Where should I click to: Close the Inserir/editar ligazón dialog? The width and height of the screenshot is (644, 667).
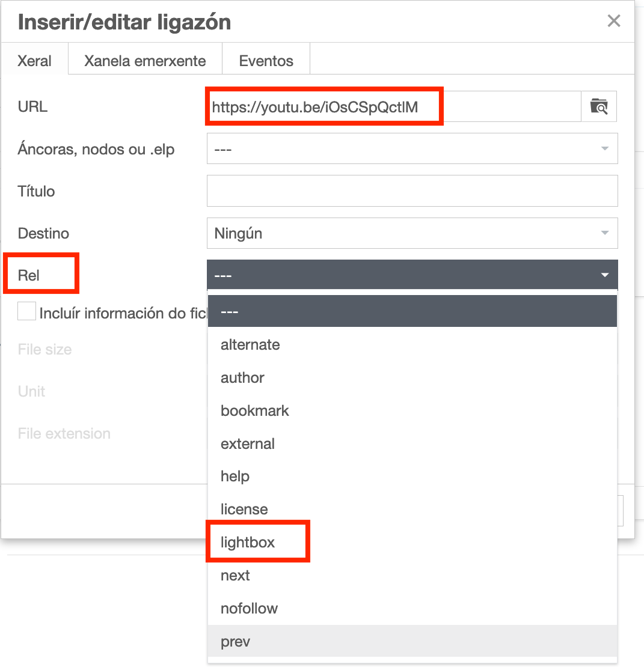pos(613,22)
